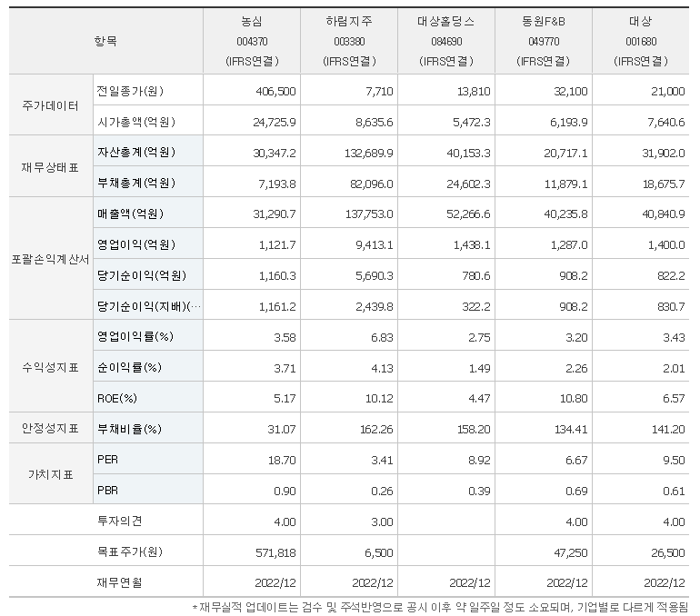This screenshot has width=700, height=616.
Task: Click 농심 closing price 406,500
Action: pos(275,92)
